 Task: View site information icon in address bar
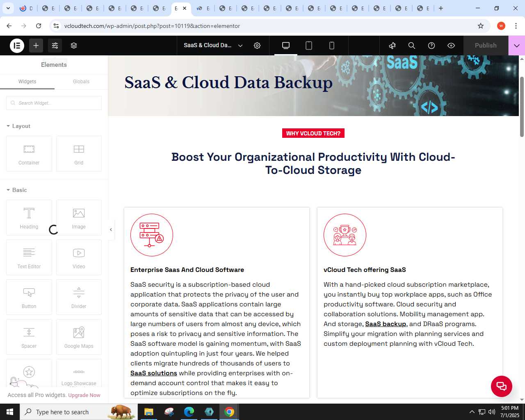tap(56, 26)
